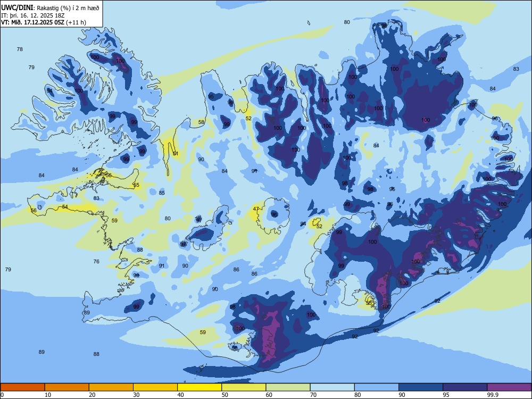This screenshot has height=399, width=532.
Task: Click the map humidity value '85'
Action: click(162, 193)
